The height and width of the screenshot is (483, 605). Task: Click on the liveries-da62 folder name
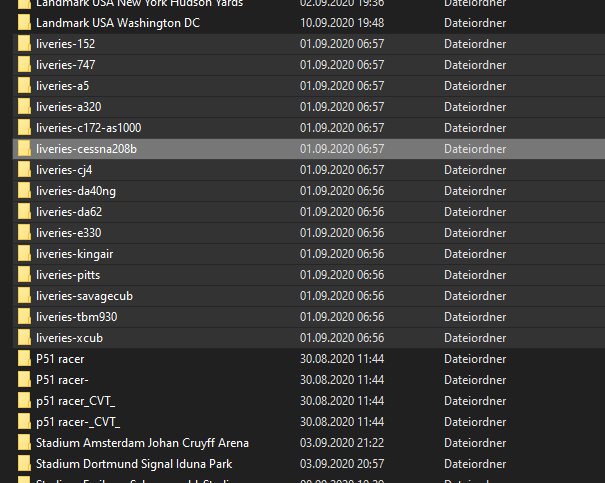[x=69, y=212]
